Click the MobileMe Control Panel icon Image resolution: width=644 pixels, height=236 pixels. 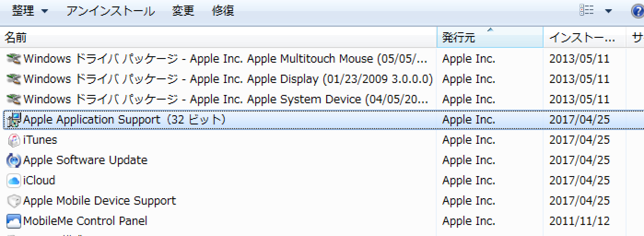14,221
